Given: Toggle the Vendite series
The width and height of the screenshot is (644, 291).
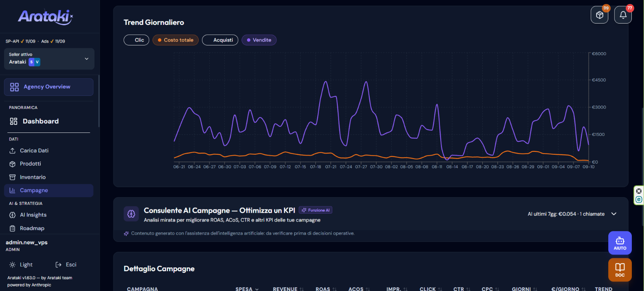Looking at the screenshot, I should click(259, 40).
